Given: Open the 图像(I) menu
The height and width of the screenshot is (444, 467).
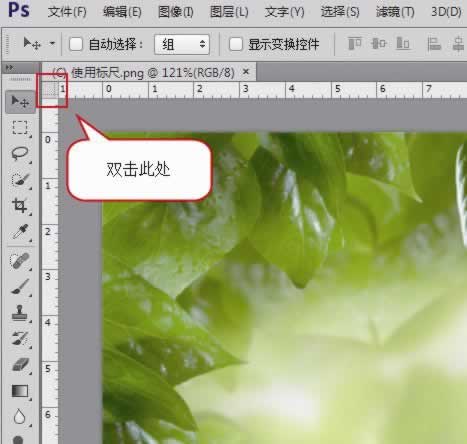Looking at the screenshot, I should (x=176, y=12).
